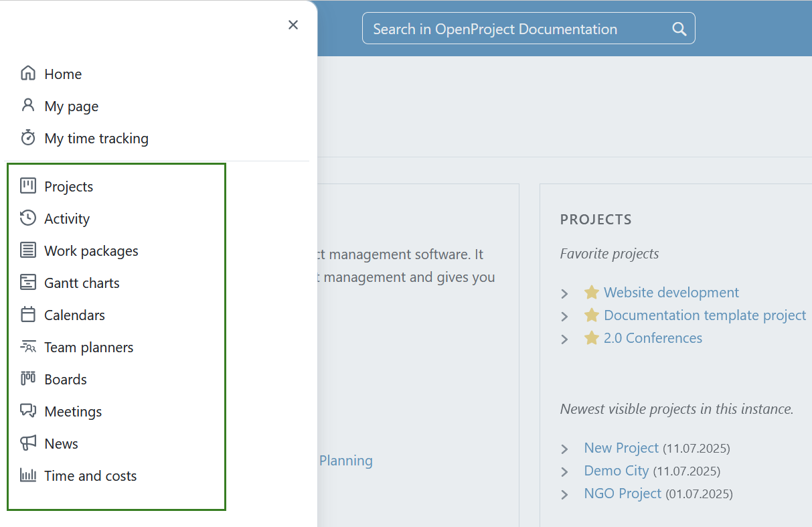This screenshot has width=812, height=527.
Task: Open the Planning link
Action: (x=346, y=460)
